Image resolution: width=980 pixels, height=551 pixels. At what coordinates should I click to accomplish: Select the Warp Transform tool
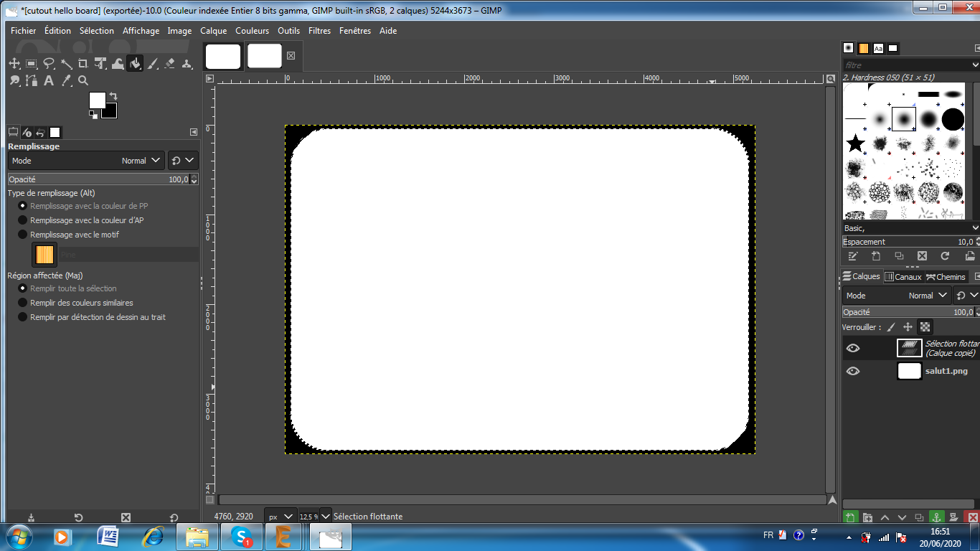coord(118,64)
